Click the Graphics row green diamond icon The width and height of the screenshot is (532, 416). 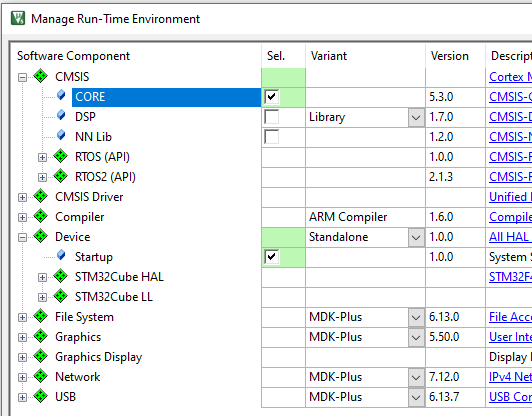[41, 336]
